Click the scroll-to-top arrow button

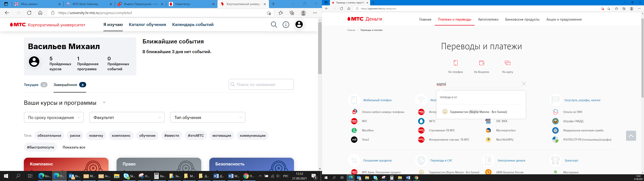click(x=631, y=136)
